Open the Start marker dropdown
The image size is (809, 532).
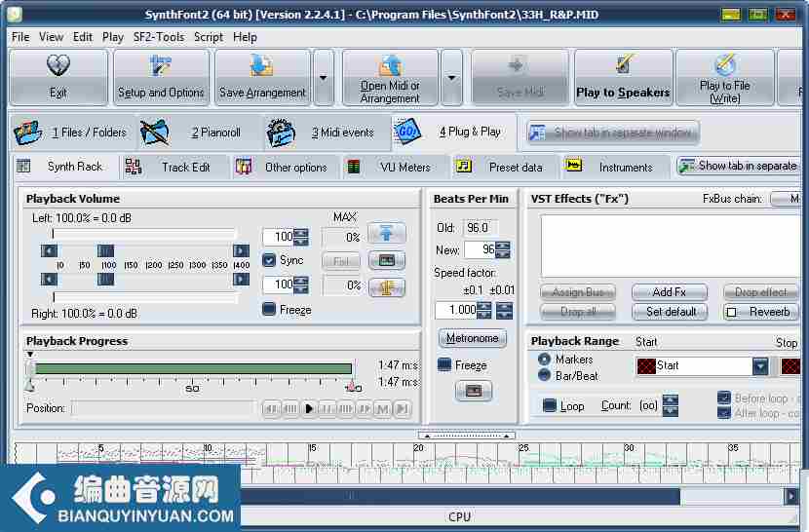pyautogui.click(x=760, y=365)
